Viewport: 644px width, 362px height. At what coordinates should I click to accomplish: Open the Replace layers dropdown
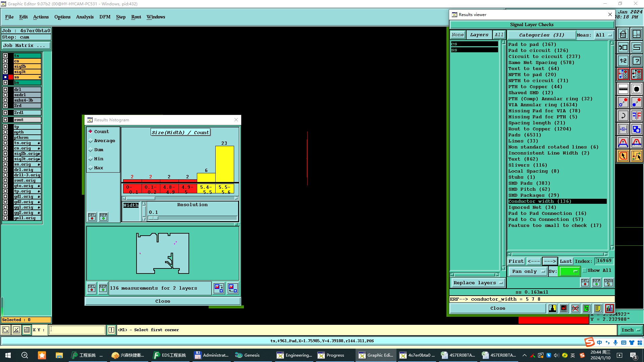coord(477,283)
